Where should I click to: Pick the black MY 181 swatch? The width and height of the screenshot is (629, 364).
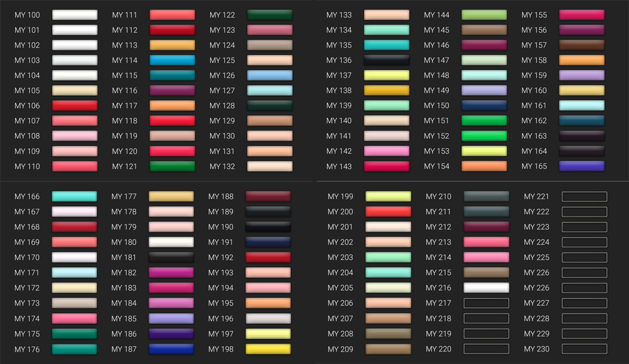[x=171, y=257]
